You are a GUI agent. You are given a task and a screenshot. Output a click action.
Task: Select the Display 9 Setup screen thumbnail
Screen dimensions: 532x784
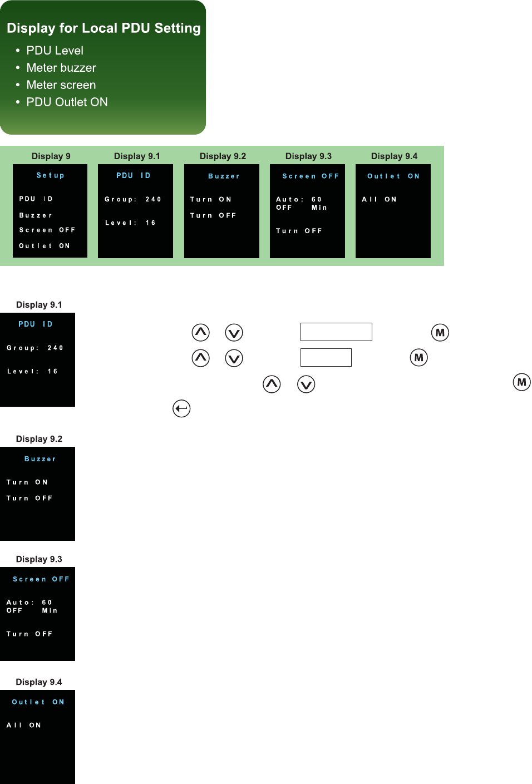pyautogui.click(x=50, y=211)
